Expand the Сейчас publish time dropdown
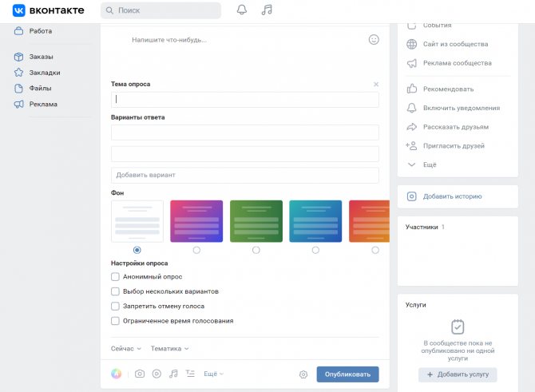535x392 pixels. (x=125, y=349)
